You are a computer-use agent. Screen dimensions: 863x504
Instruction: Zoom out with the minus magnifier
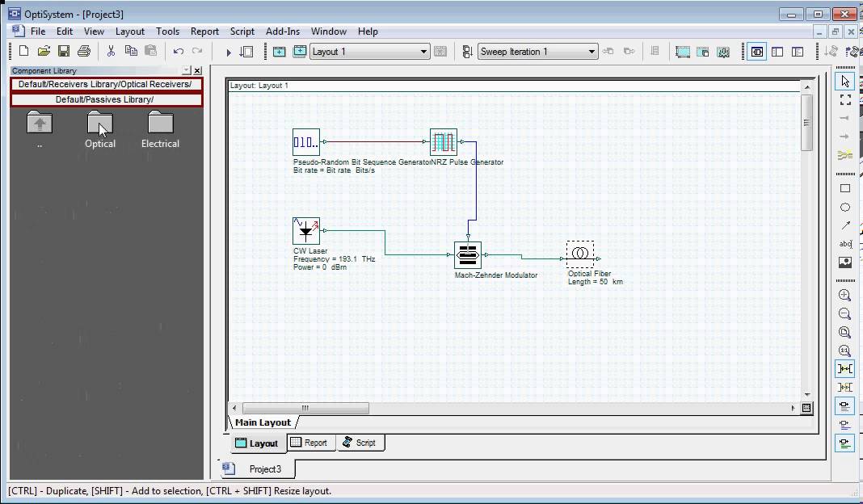[x=845, y=313]
